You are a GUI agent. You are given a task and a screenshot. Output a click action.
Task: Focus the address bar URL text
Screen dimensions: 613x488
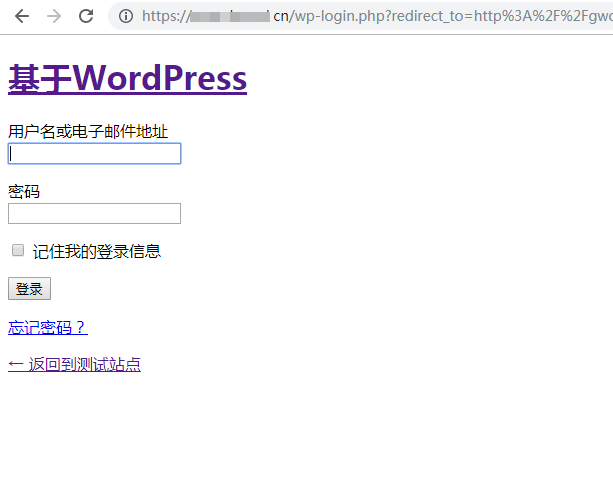(x=377, y=16)
